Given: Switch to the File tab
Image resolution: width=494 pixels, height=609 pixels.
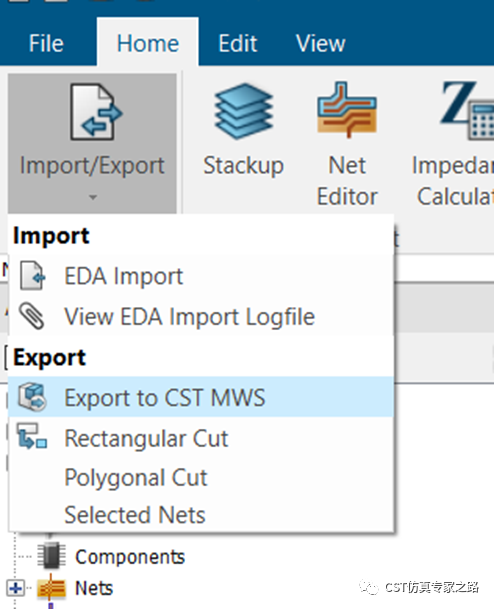Looking at the screenshot, I should click(x=46, y=43).
